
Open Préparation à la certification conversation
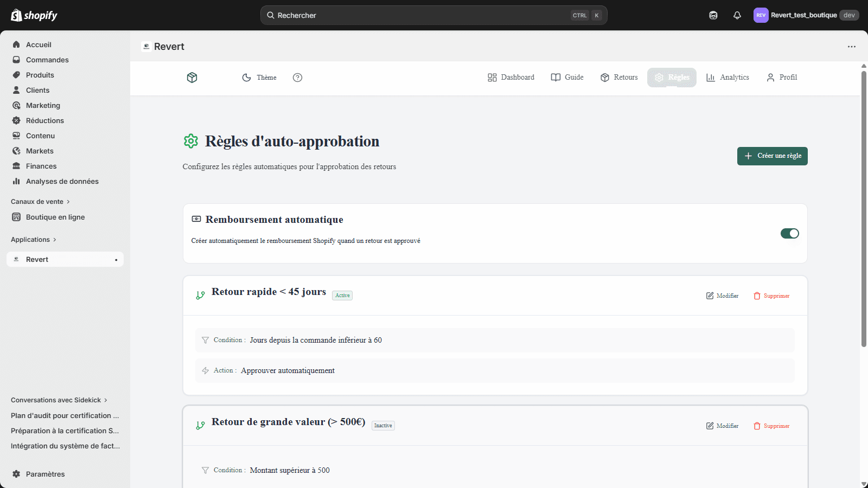click(x=65, y=431)
